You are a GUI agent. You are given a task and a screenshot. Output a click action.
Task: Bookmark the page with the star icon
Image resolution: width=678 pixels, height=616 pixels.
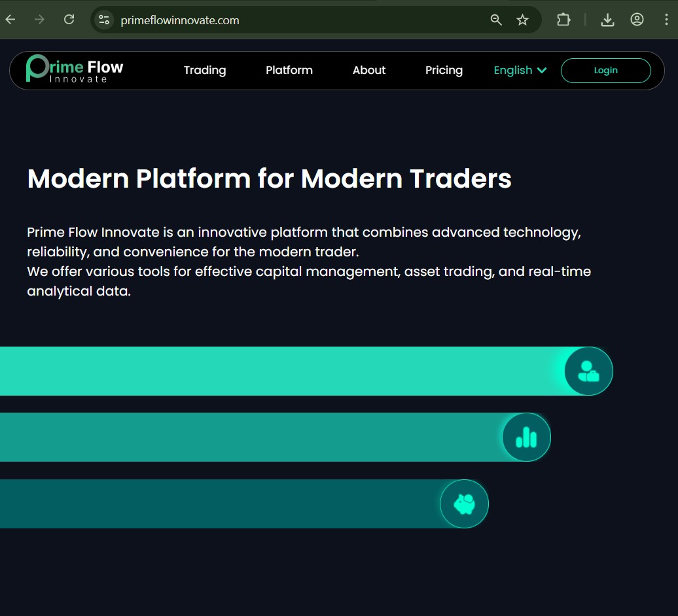click(x=522, y=20)
